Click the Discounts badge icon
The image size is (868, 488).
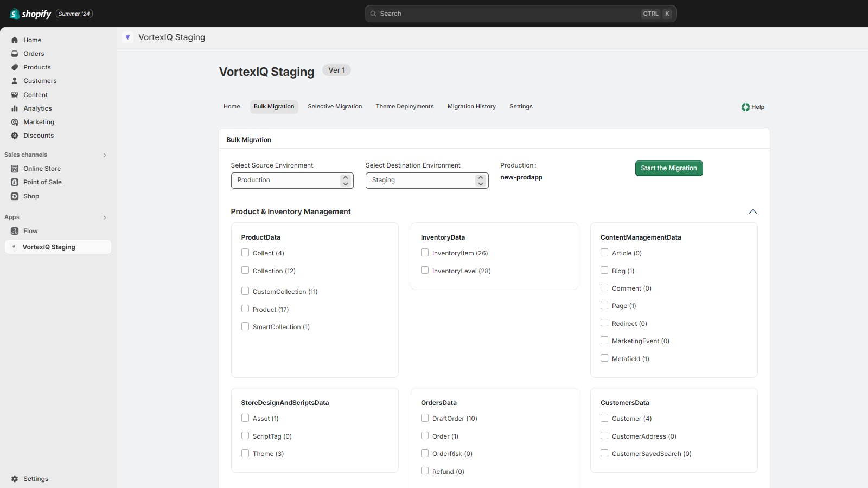point(15,136)
